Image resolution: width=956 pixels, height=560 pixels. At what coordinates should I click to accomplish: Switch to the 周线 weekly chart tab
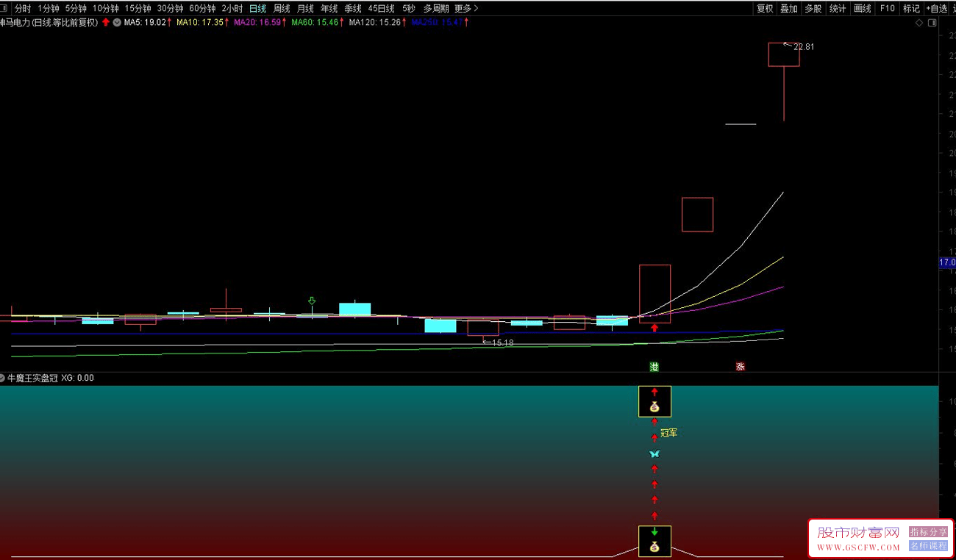[x=282, y=9]
